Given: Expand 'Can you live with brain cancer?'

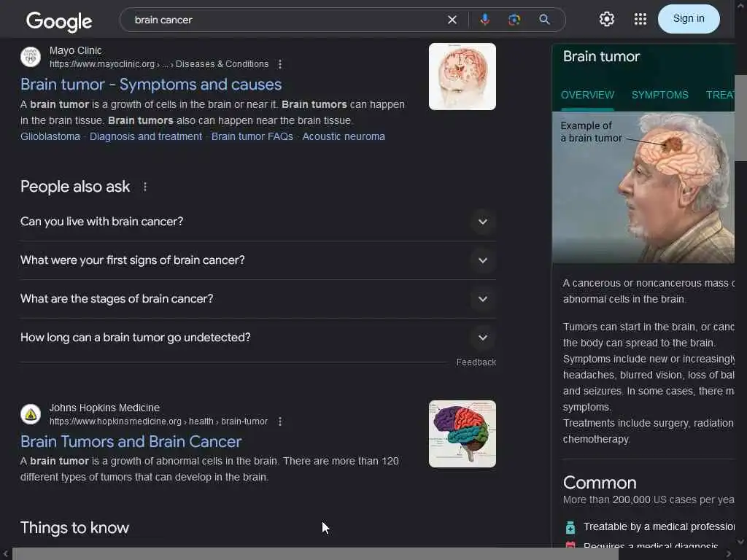Looking at the screenshot, I should (x=258, y=222).
